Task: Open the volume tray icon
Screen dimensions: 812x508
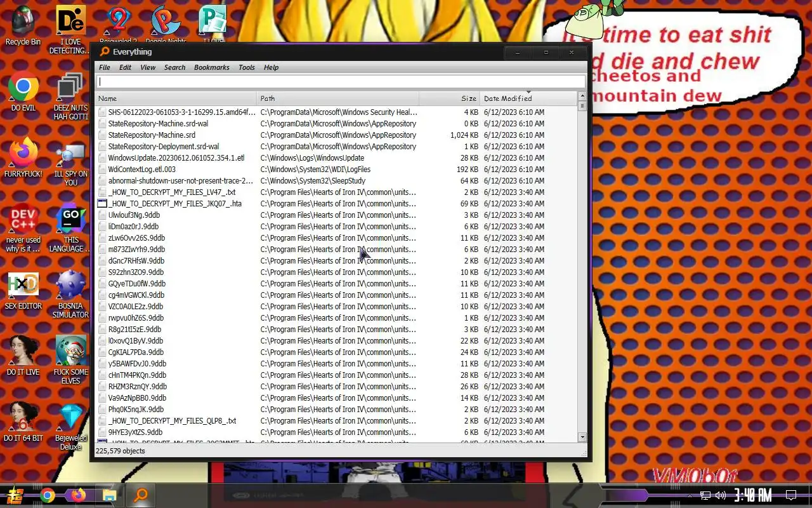Action: tap(720, 495)
